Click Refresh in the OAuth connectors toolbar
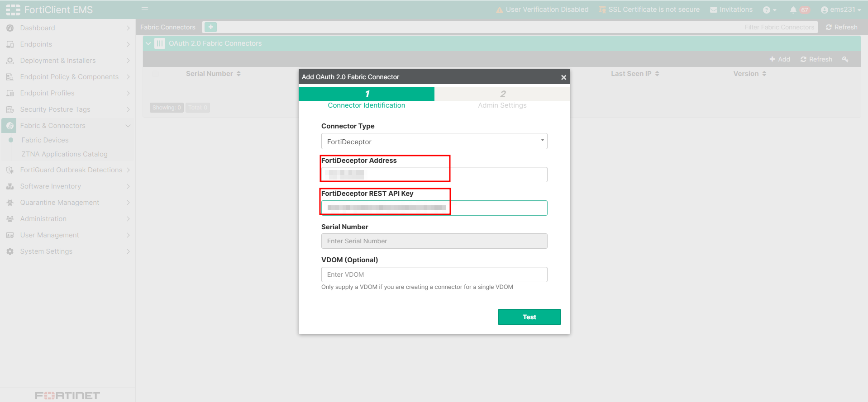Image resolution: width=868 pixels, height=402 pixels. coord(816,59)
